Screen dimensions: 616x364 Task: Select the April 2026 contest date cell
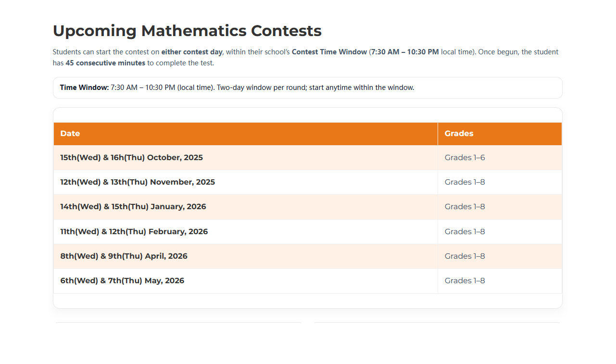[124, 256]
